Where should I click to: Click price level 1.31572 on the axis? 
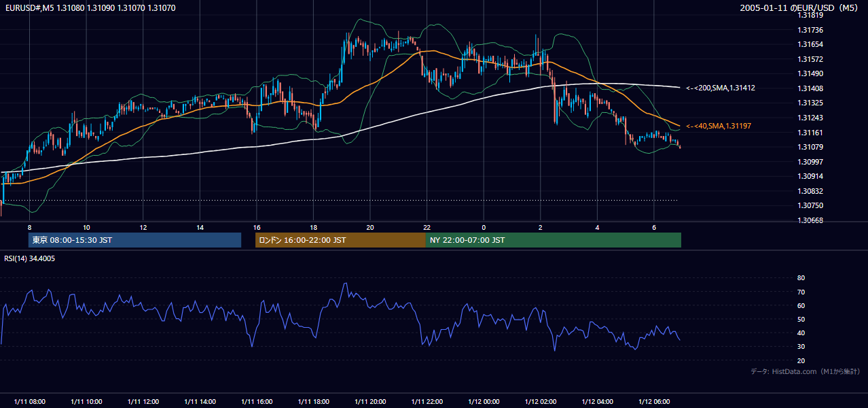point(810,59)
